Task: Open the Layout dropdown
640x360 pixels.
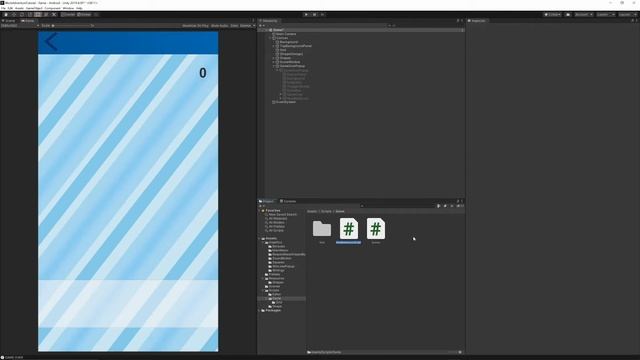Action: click(x=627, y=15)
